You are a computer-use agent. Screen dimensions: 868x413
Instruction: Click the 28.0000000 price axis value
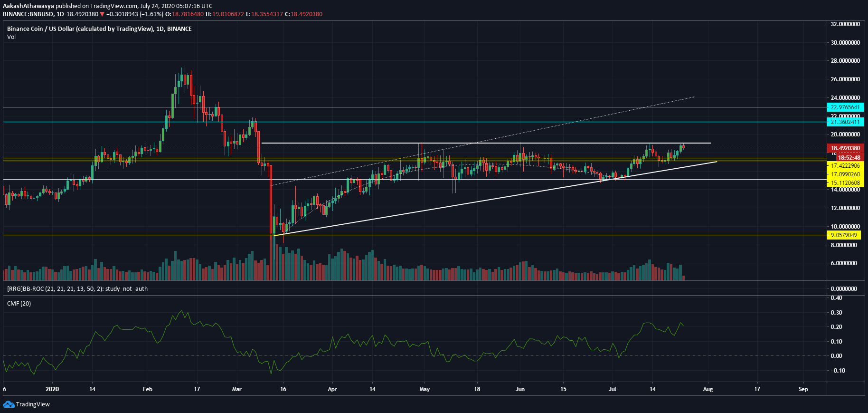point(845,61)
